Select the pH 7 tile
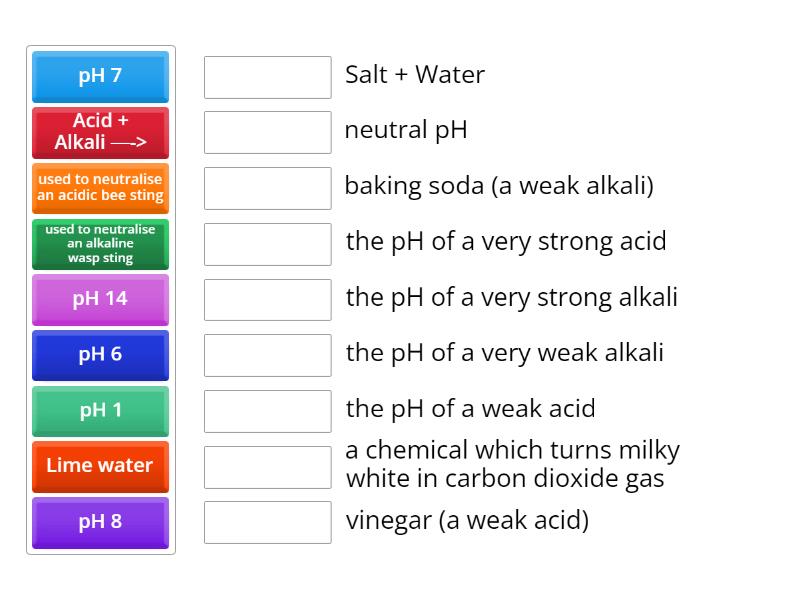This screenshot has height=600, width=800. (100, 77)
